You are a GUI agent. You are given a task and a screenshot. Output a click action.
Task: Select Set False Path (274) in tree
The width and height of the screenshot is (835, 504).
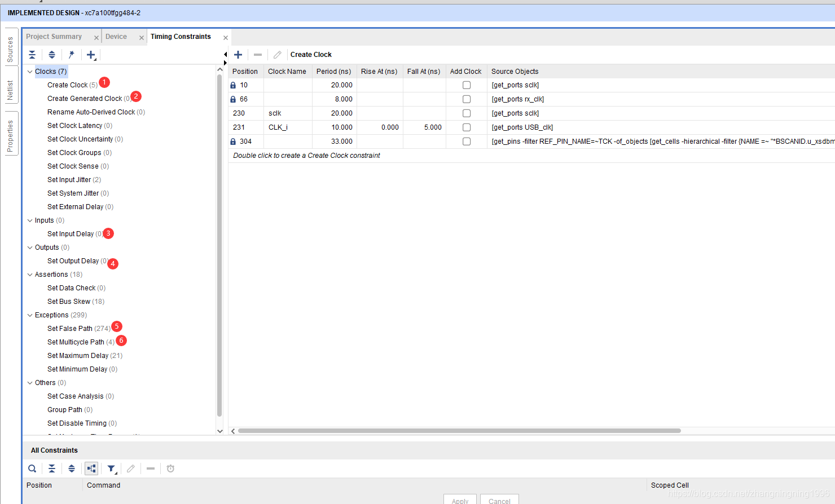(79, 329)
